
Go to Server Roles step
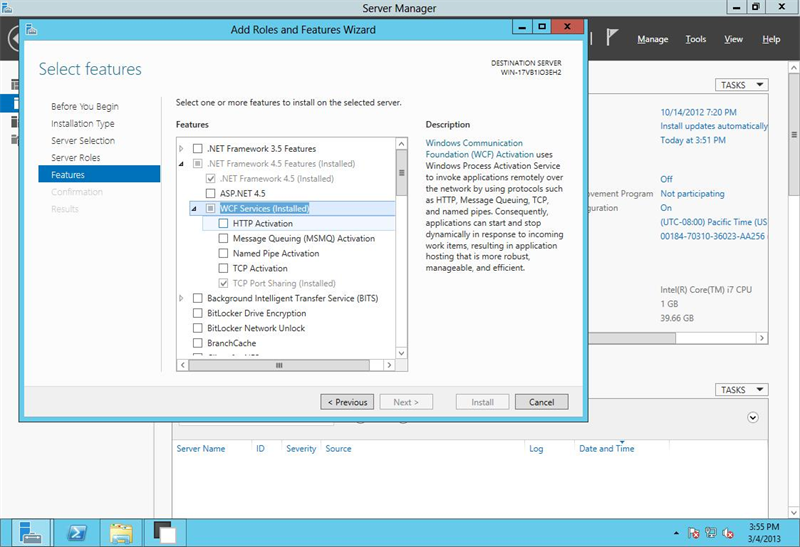coord(76,158)
